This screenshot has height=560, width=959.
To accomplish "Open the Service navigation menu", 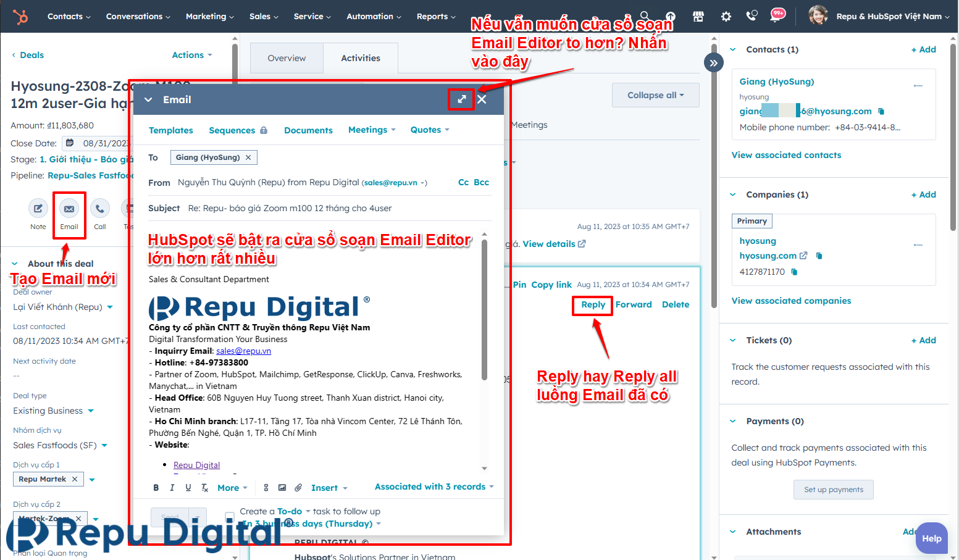I will [312, 17].
